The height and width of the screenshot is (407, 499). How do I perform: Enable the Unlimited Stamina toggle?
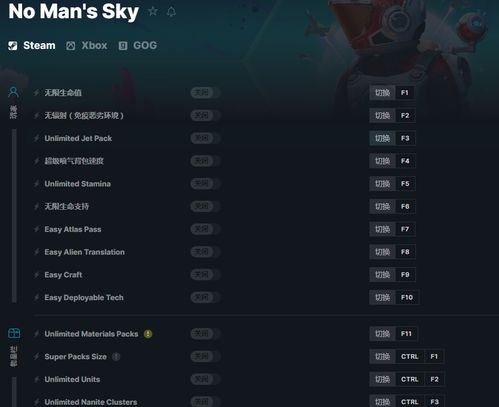205,183
